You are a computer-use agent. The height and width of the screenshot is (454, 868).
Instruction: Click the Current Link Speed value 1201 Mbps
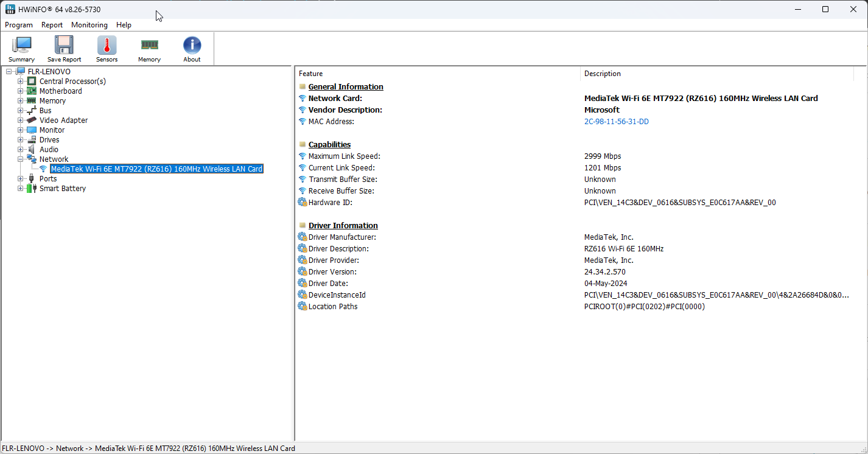603,168
